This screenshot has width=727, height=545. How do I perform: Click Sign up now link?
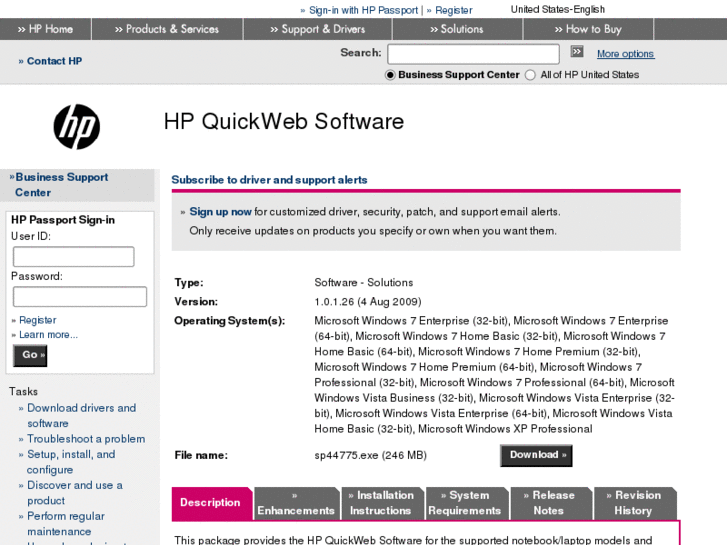pyautogui.click(x=220, y=212)
